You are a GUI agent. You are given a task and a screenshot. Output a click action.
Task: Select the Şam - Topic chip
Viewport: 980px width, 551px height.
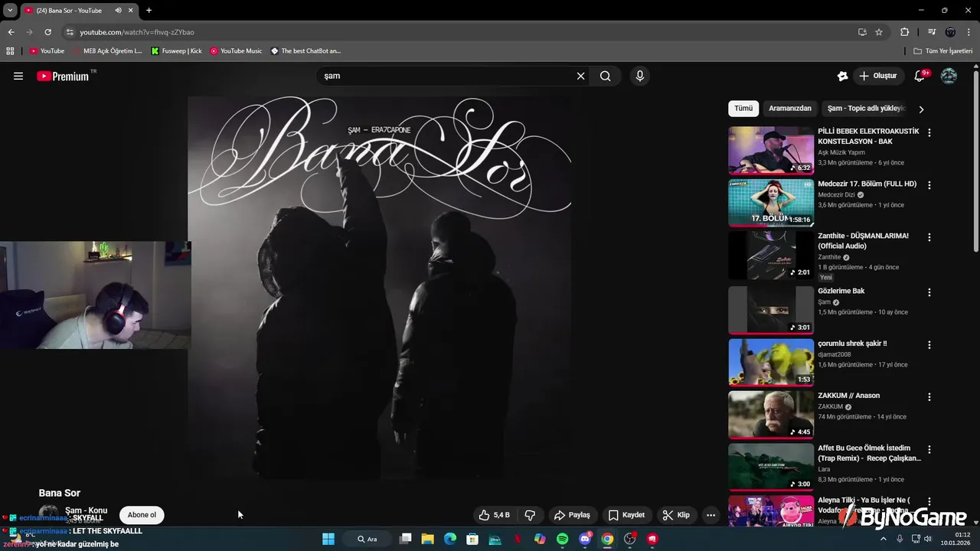point(867,109)
